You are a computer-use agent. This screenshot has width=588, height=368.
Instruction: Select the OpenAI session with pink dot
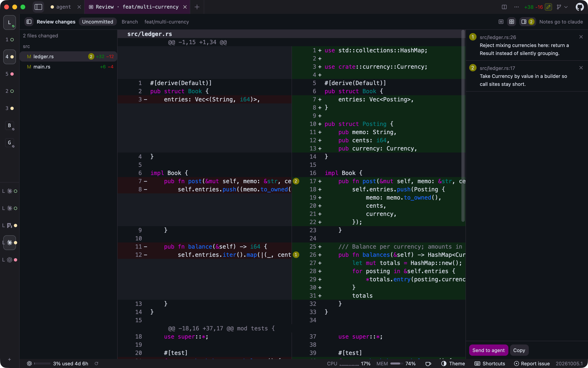pos(10,260)
